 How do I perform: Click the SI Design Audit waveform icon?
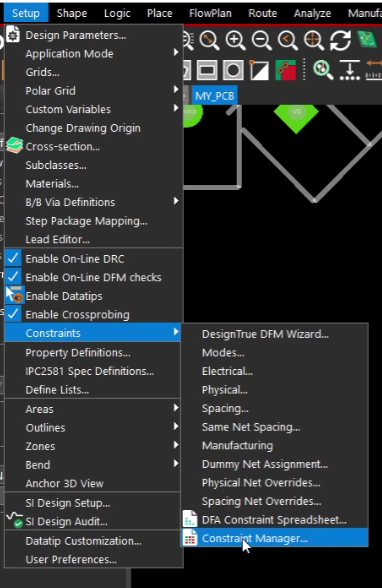coord(15,520)
